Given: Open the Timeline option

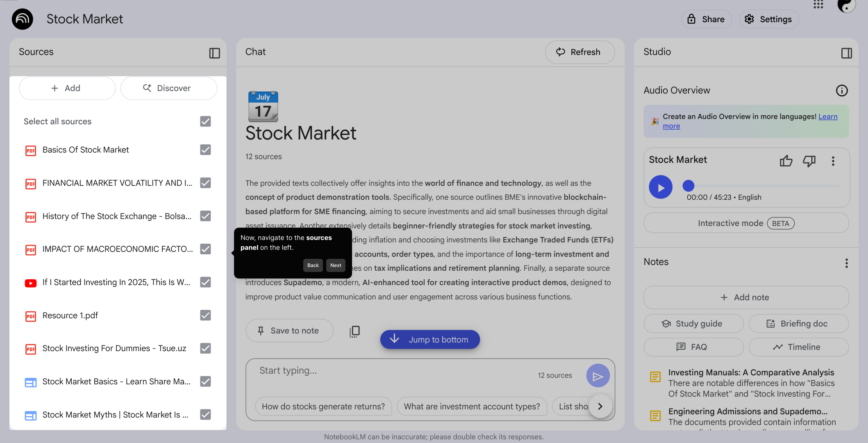Looking at the screenshot, I should click(x=798, y=347).
